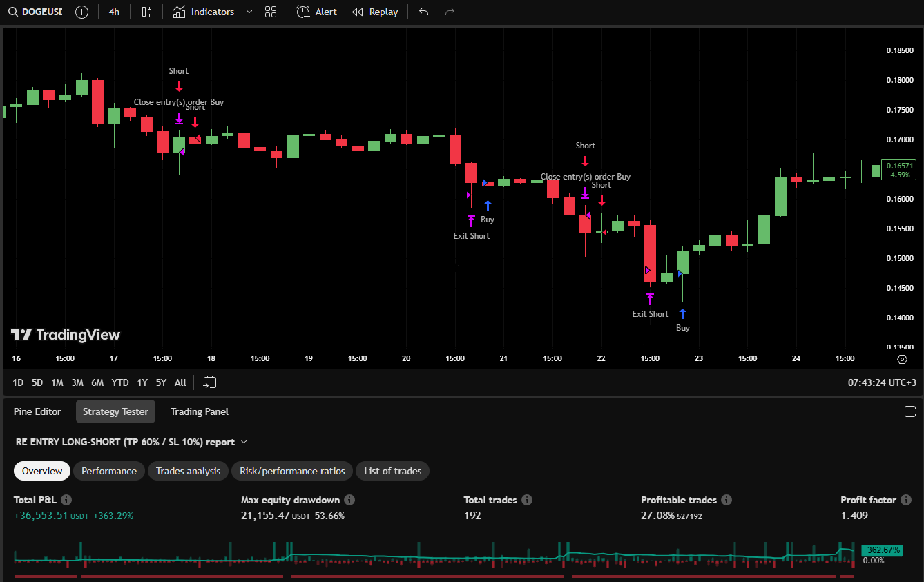The height and width of the screenshot is (582, 924).
Task: Maximize the Strategy Tester panel
Action: pyautogui.click(x=909, y=412)
